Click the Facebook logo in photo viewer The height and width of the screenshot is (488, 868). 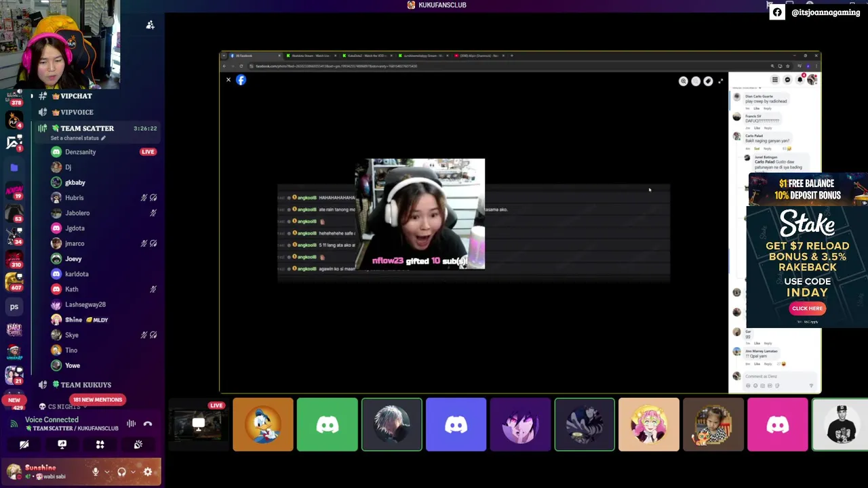(241, 80)
